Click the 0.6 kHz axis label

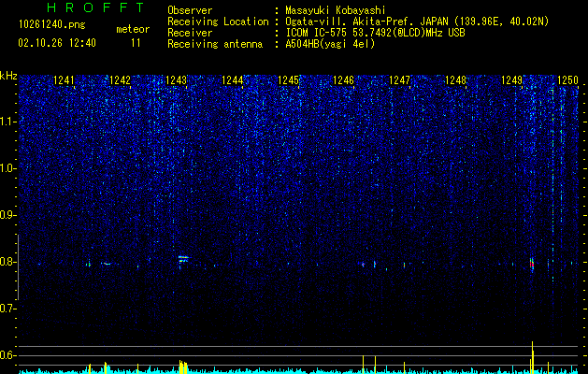coord(8,355)
